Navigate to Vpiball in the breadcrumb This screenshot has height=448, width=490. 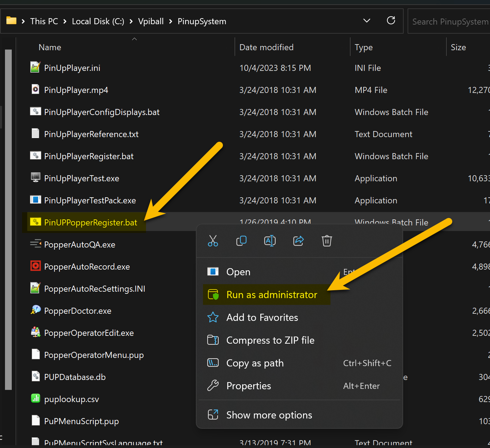tap(151, 21)
